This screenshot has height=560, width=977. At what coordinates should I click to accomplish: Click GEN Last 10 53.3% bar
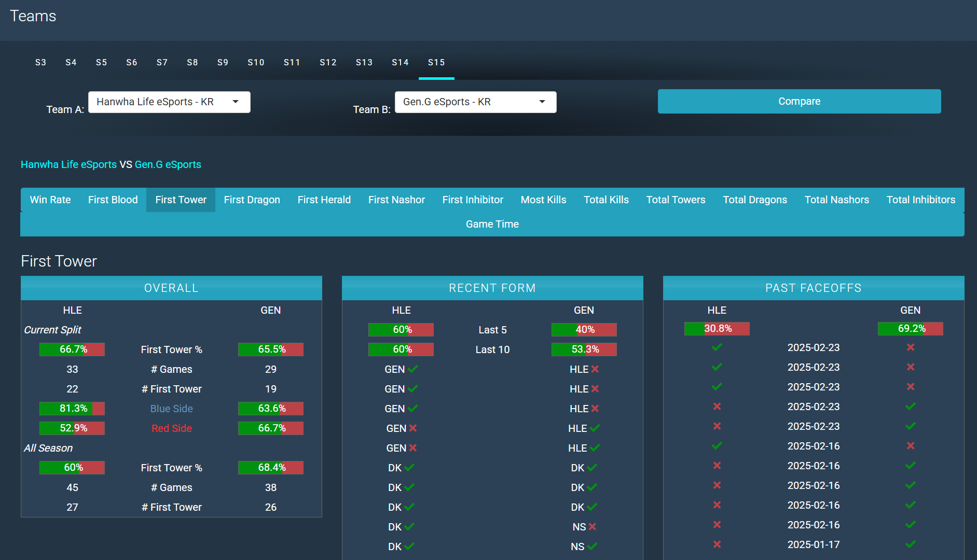pyautogui.click(x=584, y=349)
